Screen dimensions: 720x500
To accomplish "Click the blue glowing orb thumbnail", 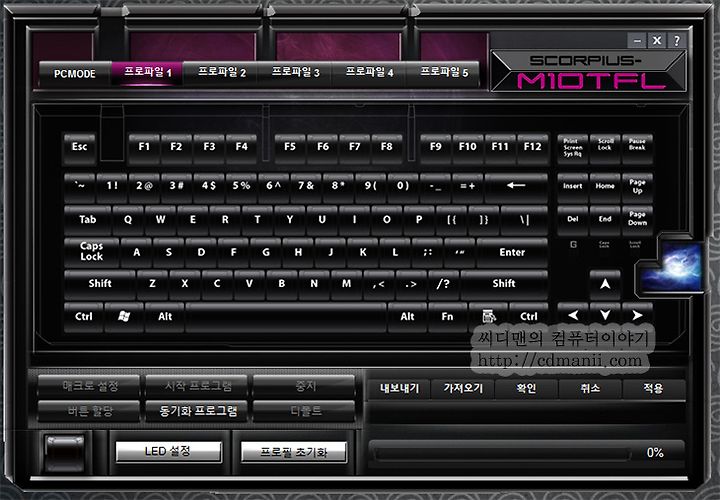I will pyautogui.click(x=673, y=268).
